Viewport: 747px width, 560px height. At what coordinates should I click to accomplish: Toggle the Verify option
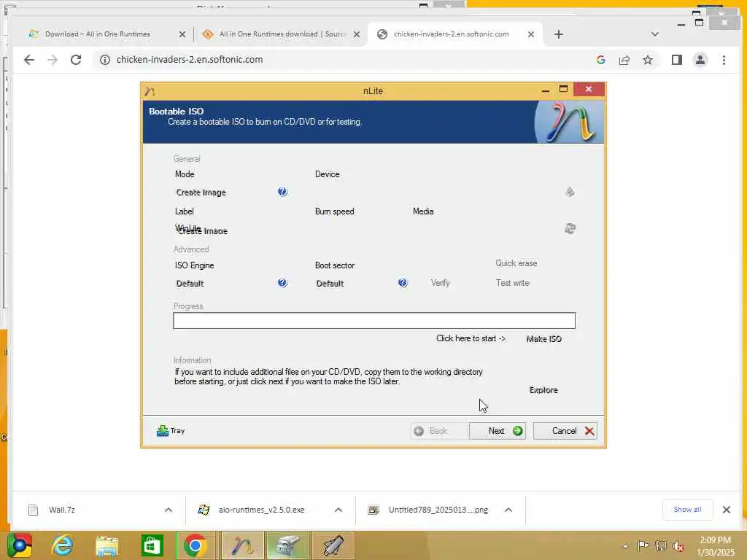[x=440, y=283]
